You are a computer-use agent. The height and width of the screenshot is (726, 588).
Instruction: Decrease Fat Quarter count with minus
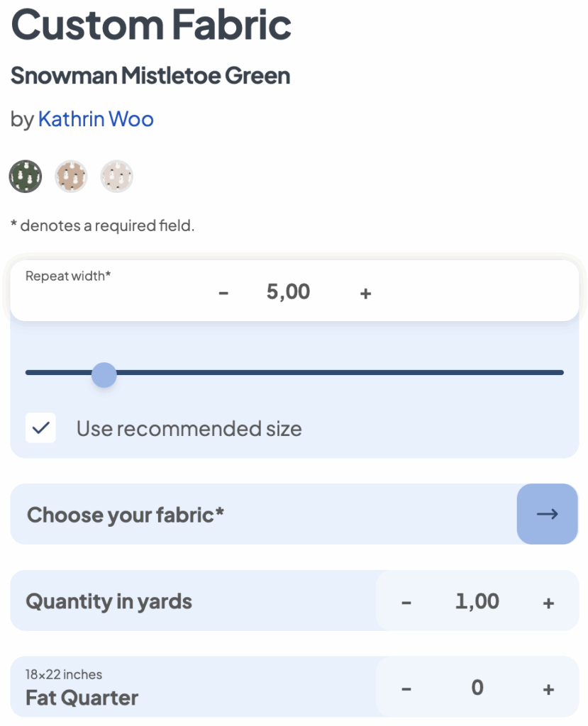(x=406, y=688)
